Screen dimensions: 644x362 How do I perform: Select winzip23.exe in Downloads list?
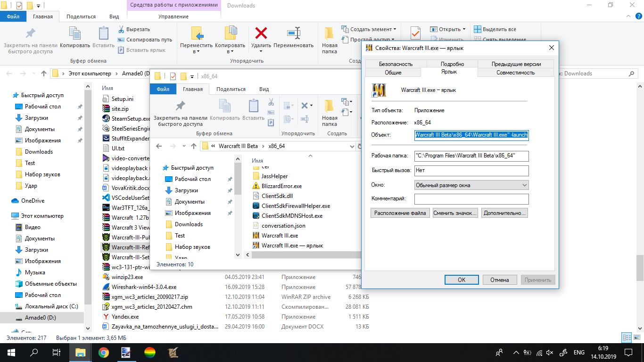(123, 277)
